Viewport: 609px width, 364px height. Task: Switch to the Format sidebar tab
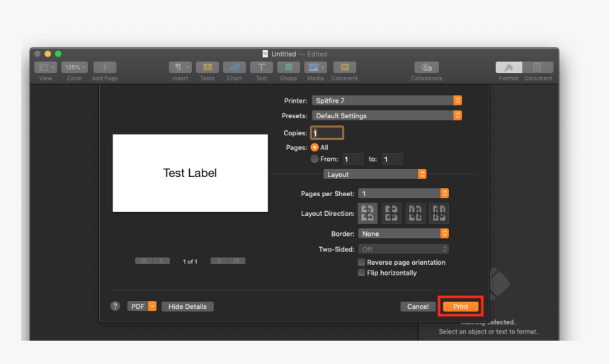(x=508, y=67)
